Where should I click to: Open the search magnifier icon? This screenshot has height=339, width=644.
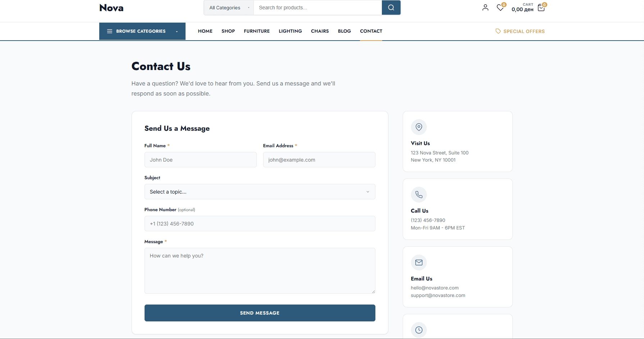391,8
